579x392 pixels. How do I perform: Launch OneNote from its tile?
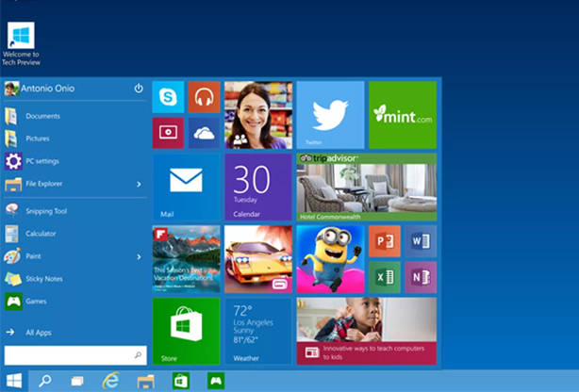(x=421, y=277)
